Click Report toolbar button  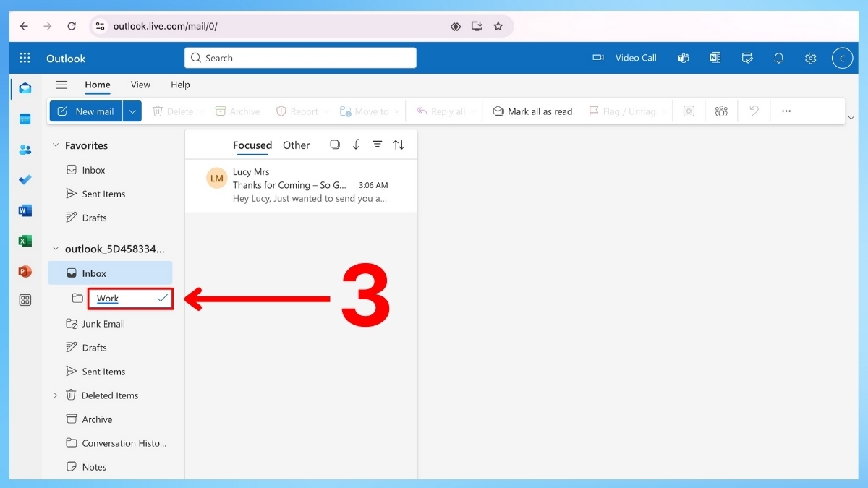coord(297,111)
